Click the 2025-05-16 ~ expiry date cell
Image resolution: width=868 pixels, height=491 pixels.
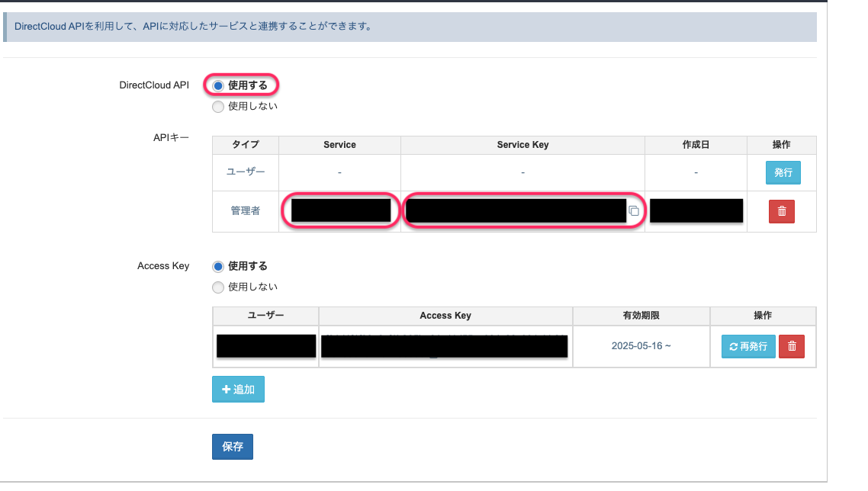tap(641, 346)
